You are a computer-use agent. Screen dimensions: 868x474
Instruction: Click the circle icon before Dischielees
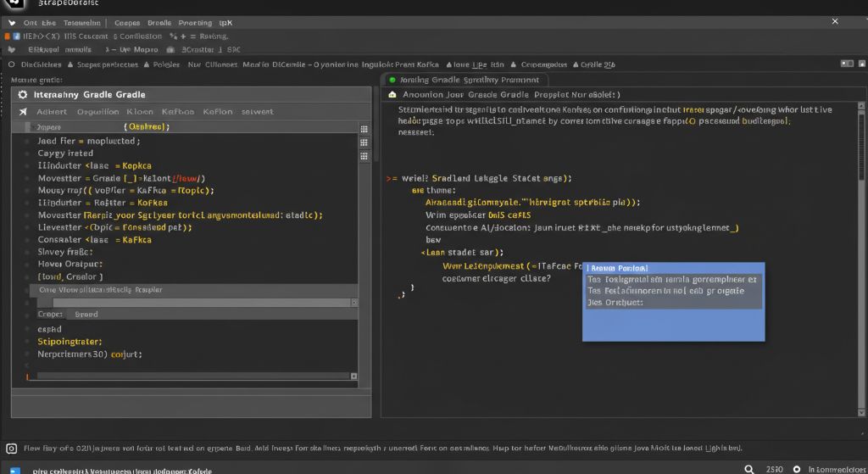12,64
